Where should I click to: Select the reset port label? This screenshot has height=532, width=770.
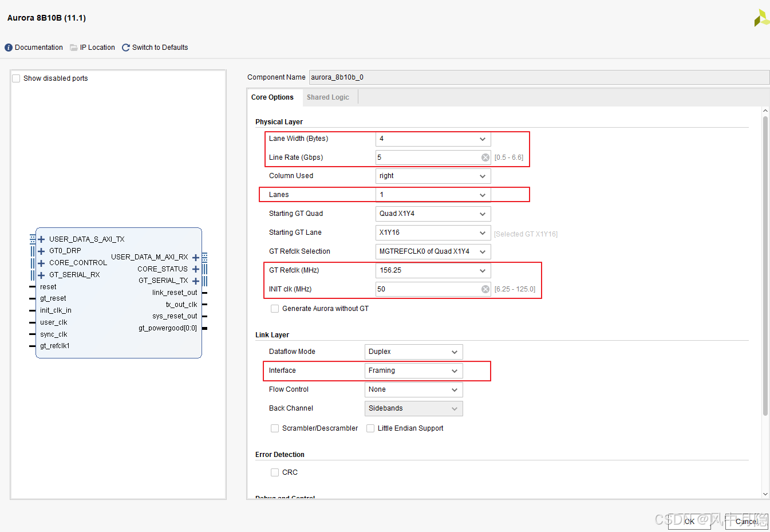click(48, 287)
